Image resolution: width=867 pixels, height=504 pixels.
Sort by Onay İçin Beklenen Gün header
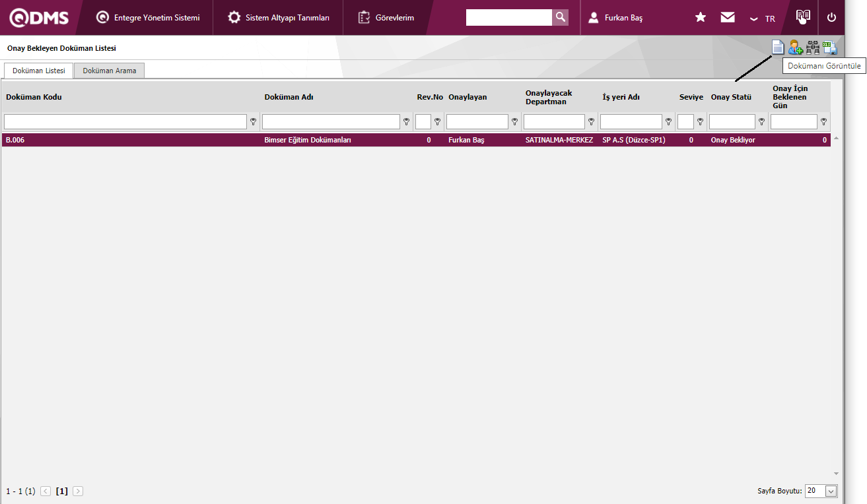point(790,97)
